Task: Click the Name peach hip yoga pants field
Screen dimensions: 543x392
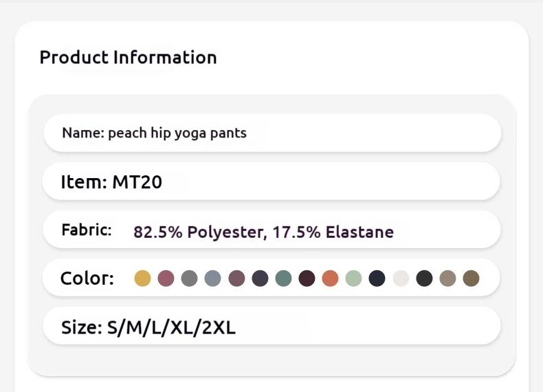Action: click(272, 133)
